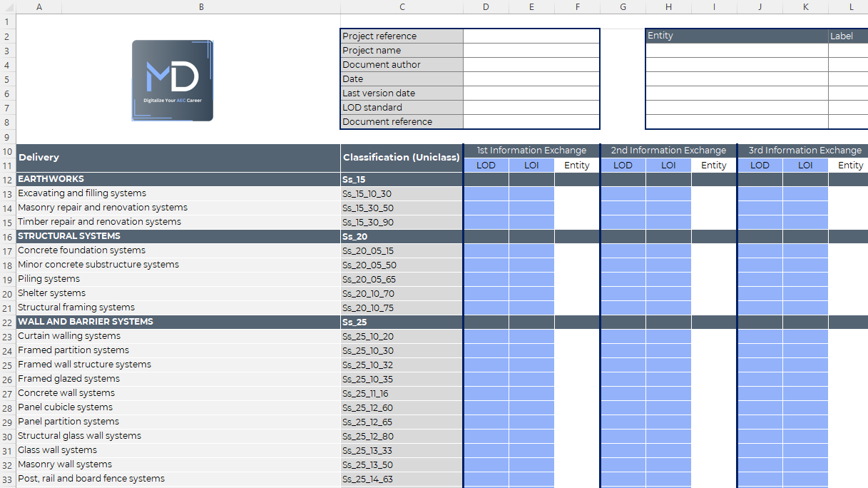Select the Panel cubicle systems cell

pyautogui.click(x=178, y=407)
